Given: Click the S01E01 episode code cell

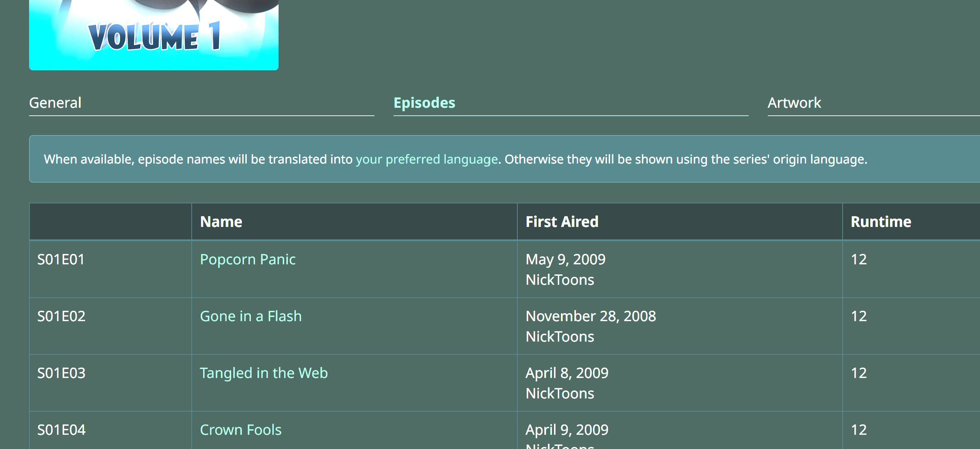Looking at the screenshot, I should pos(61,259).
